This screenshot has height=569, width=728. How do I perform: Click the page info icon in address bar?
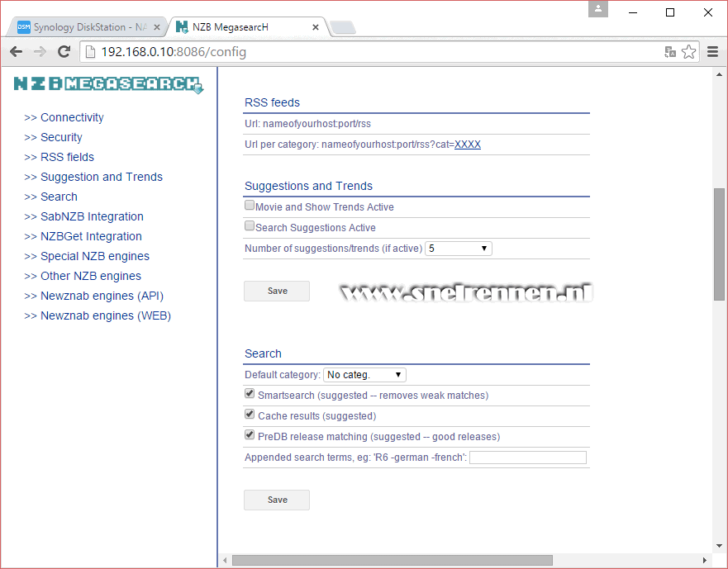coord(91,52)
